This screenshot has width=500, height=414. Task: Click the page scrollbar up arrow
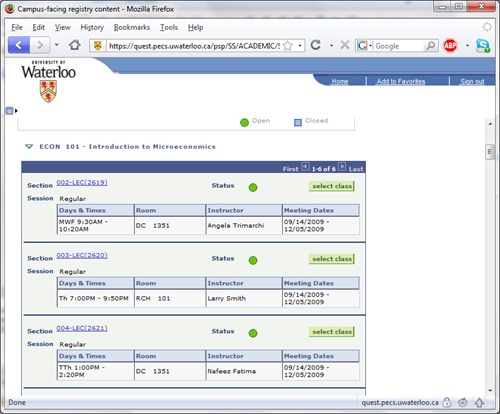point(490,124)
